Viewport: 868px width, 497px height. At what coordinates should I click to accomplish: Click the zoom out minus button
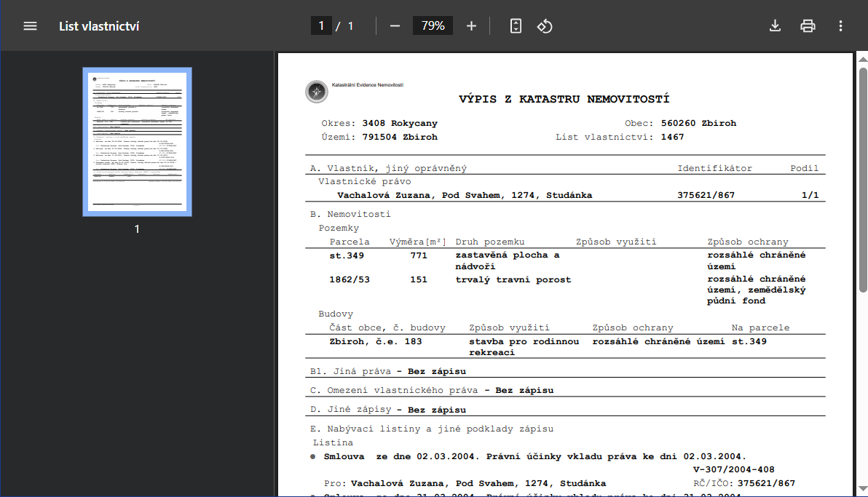(395, 25)
